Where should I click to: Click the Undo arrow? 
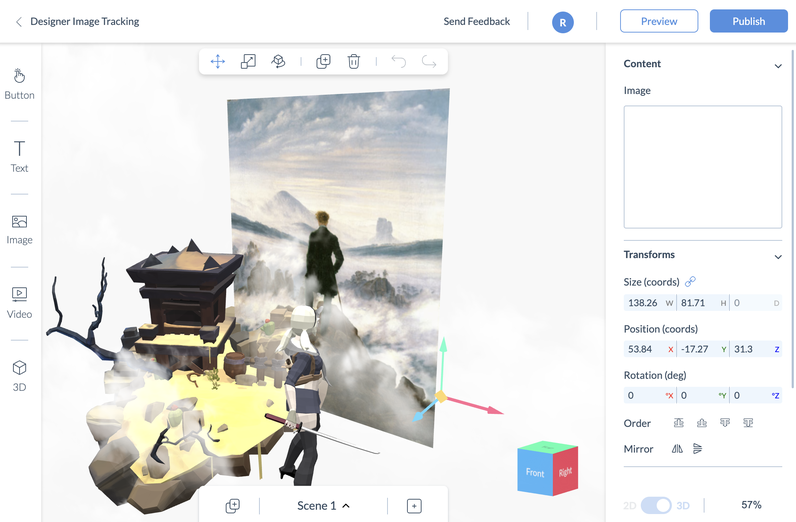398,62
